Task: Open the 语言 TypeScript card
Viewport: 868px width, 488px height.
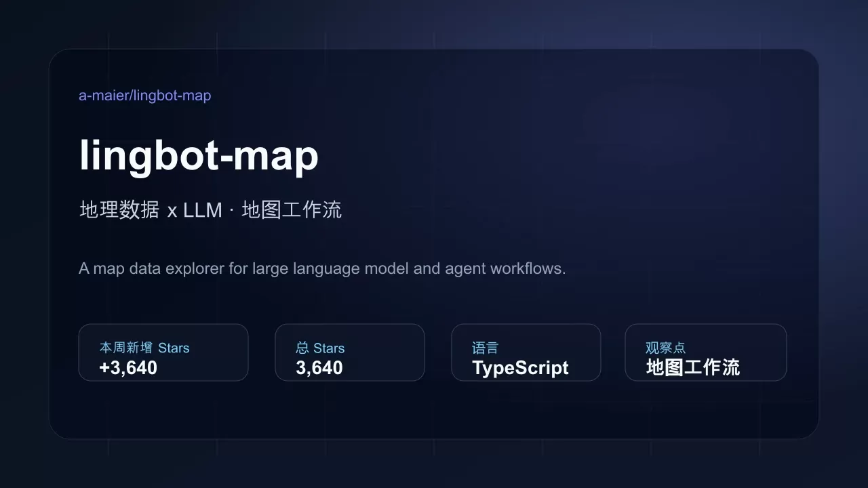Action: coord(526,352)
